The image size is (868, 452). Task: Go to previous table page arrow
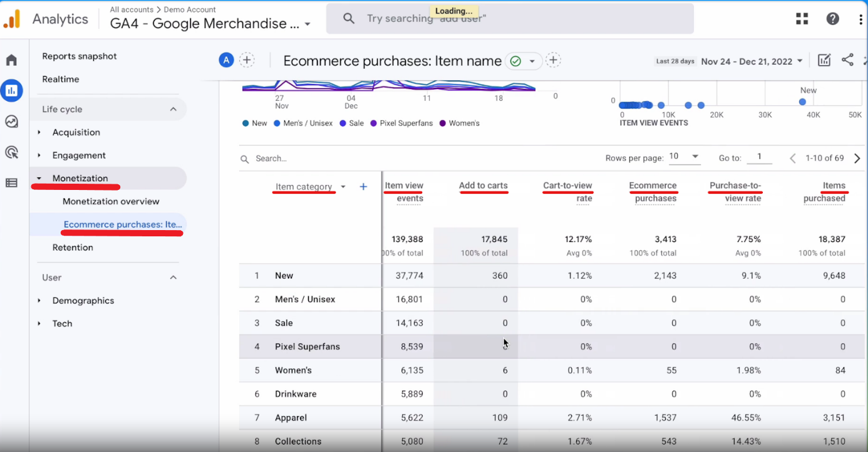tap(793, 159)
